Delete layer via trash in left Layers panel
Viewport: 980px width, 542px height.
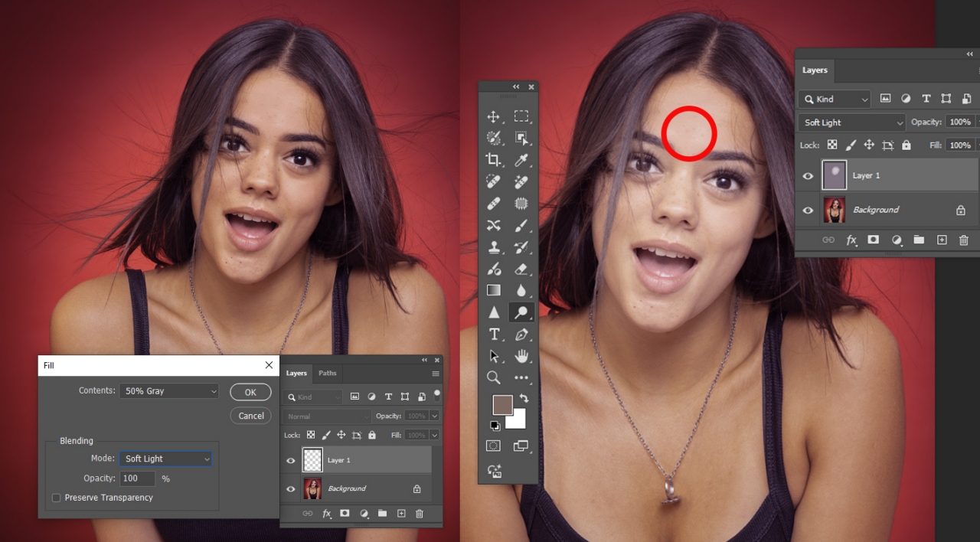[420, 513]
